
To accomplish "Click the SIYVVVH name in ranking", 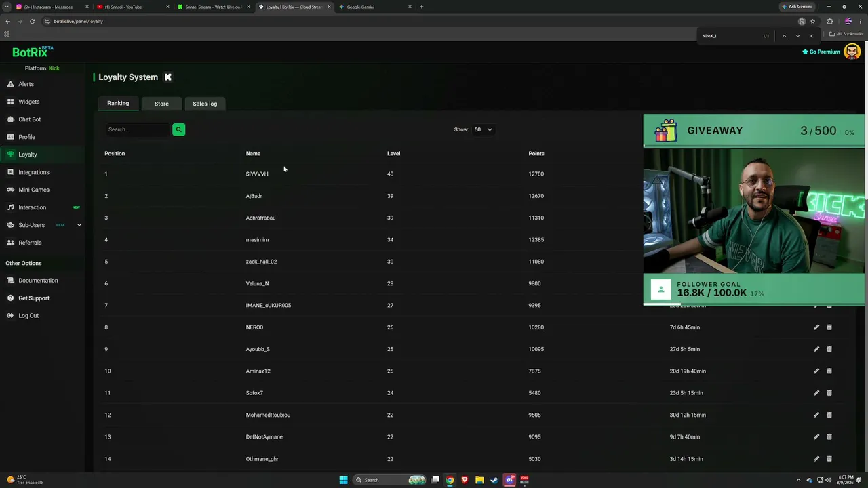I will tap(257, 174).
